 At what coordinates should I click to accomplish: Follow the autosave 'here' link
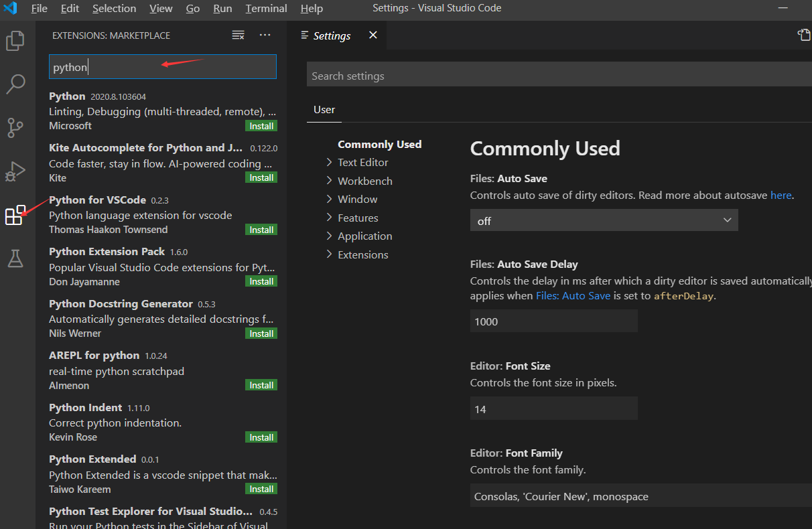781,196
